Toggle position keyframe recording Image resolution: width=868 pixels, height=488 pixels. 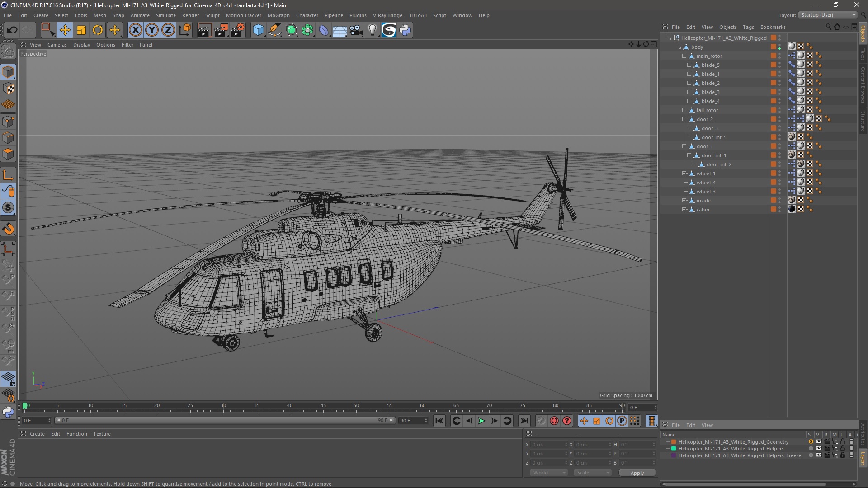coord(584,421)
